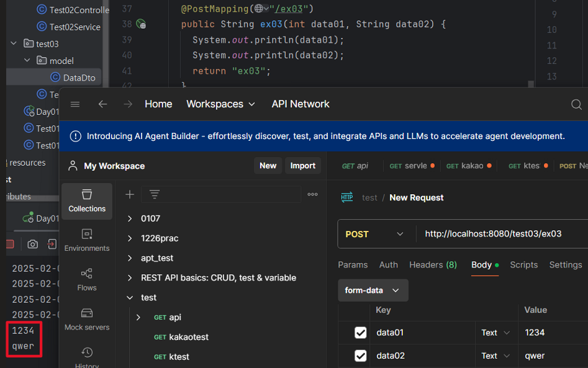The height and width of the screenshot is (368, 588).
Task: Open GET ktest request in sidebar
Action: pos(171,357)
